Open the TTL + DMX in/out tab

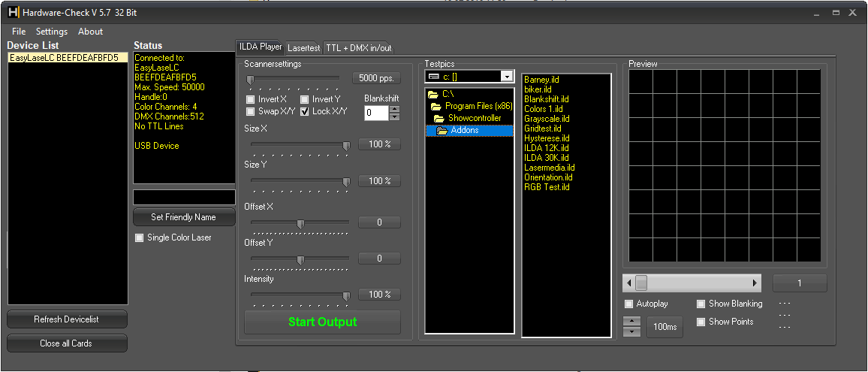358,47
